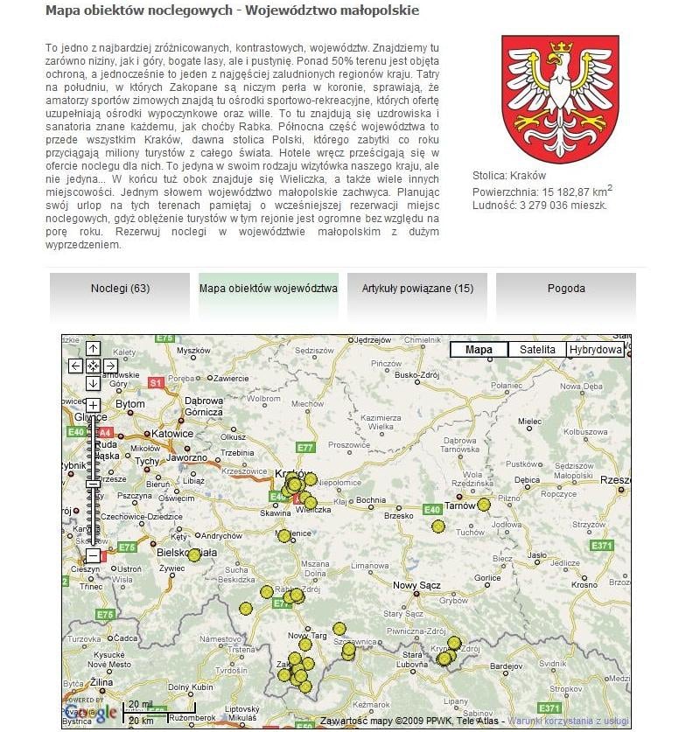Click the zoom slider handle

93,484
